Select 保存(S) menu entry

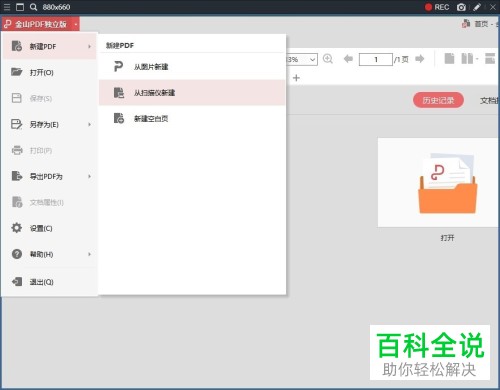[x=49, y=98]
